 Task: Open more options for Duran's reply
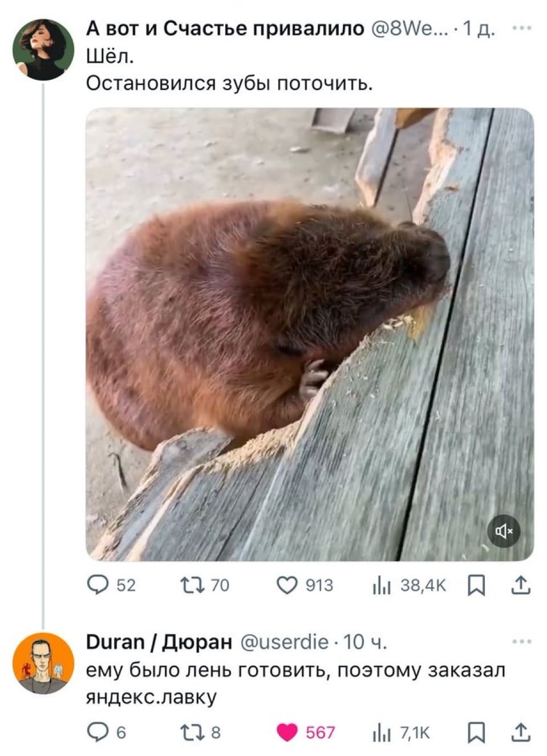pos(521,643)
